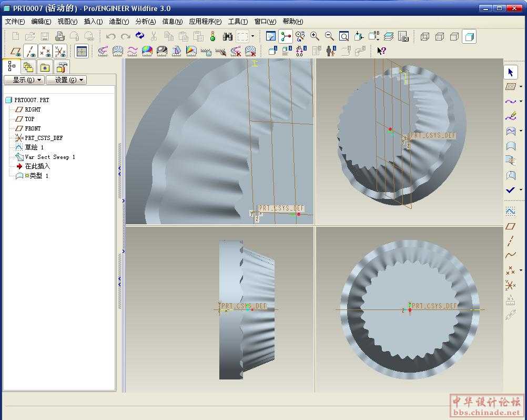
Task: Click the curve edit tool in right toolbar
Action: [511, 116]
